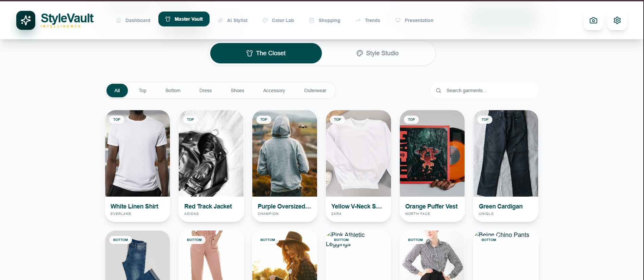The width and height of the screenshot is (644, 280).
Task: Open the camera capture icon
Action: point(593,20)
